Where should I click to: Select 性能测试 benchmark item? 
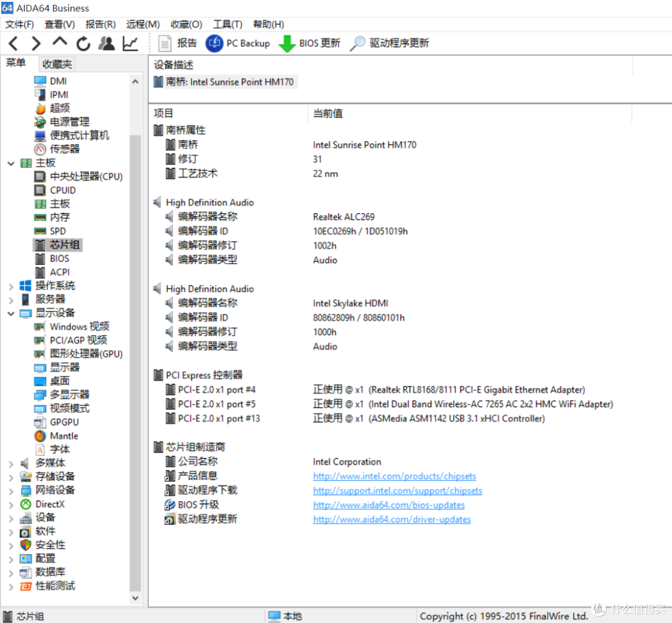click(x=47, y=586)
